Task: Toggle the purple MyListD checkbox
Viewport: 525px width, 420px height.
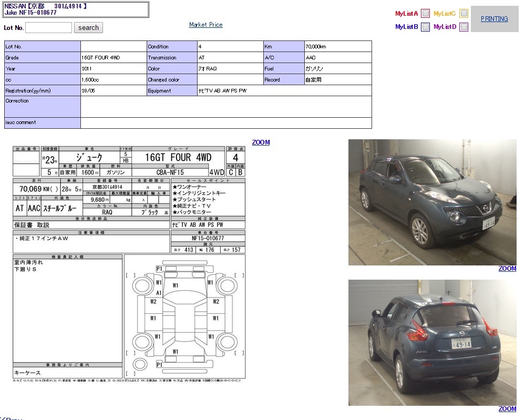Action: point(464,27)
